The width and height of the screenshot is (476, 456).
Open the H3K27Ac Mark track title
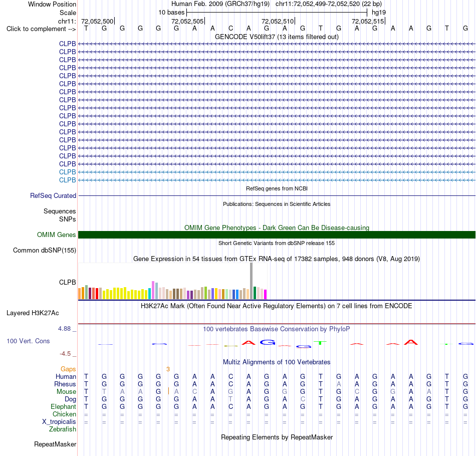[x=277, y=306]
